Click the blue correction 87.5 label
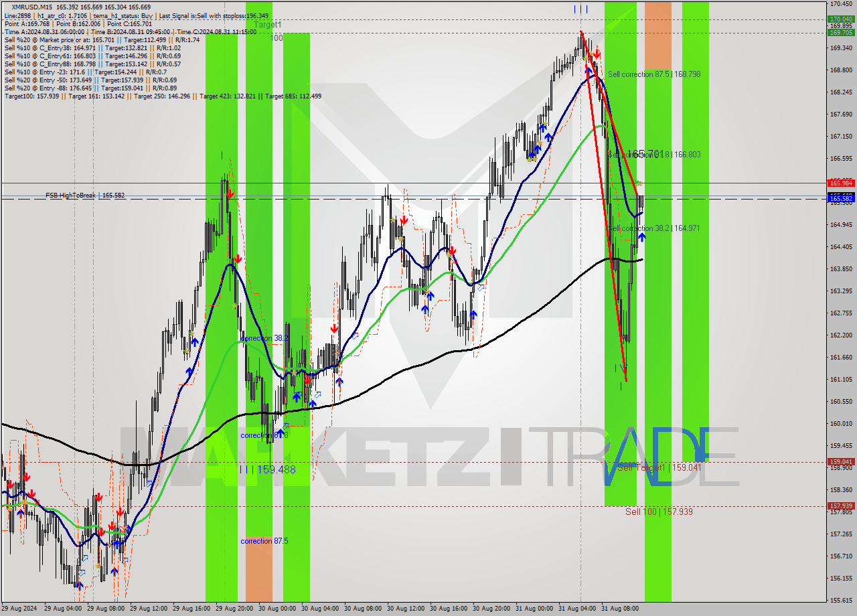857x616 pixels. coord(264,541)
